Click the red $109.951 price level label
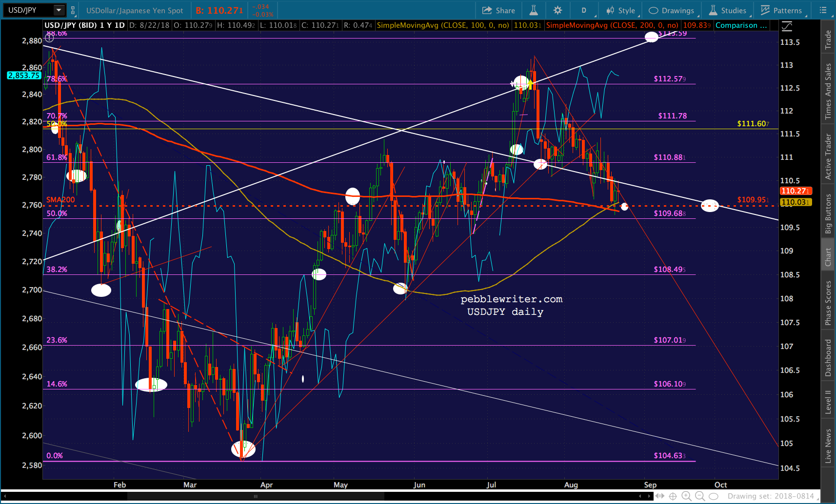Screen dimensions: 836x504 753,199
